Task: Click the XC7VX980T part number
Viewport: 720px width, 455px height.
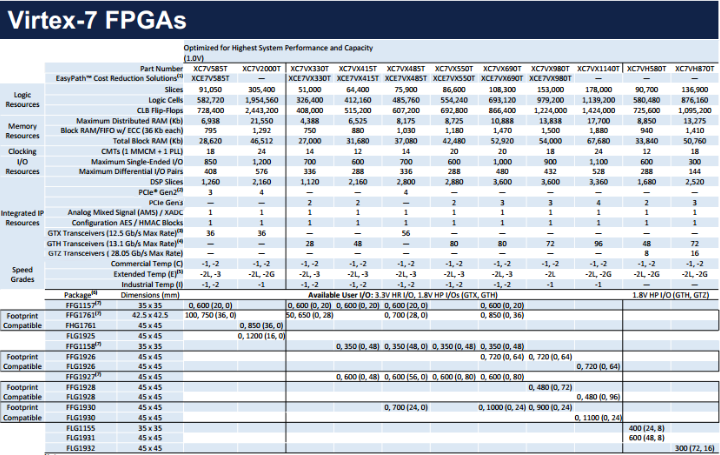Action: (x=550, y=68)
